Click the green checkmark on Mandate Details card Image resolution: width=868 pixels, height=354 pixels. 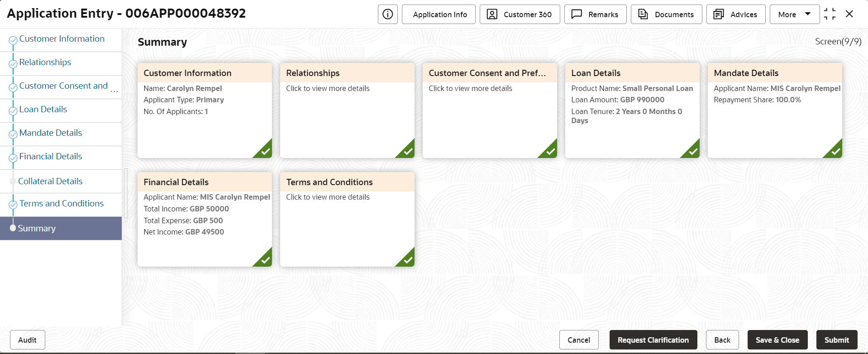(x=834, y=149)
